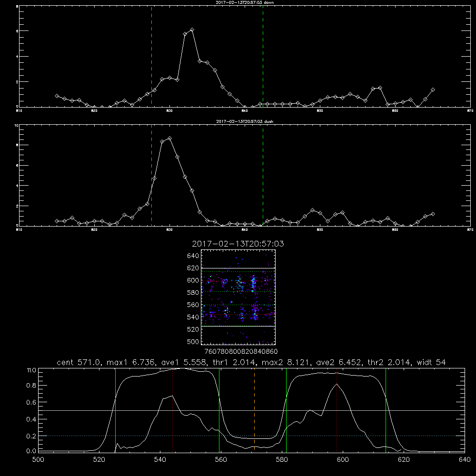Screen dimensions: 476x476
Task: Click y-axis label 500 beside the image
Action: [x=193, y=341]
